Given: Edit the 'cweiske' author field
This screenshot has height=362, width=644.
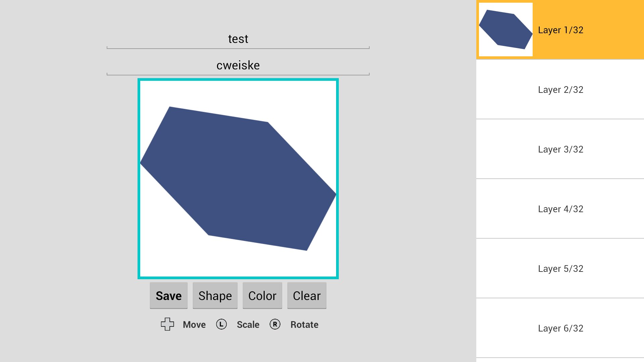Looking at the screenshot, I should 238,65.
